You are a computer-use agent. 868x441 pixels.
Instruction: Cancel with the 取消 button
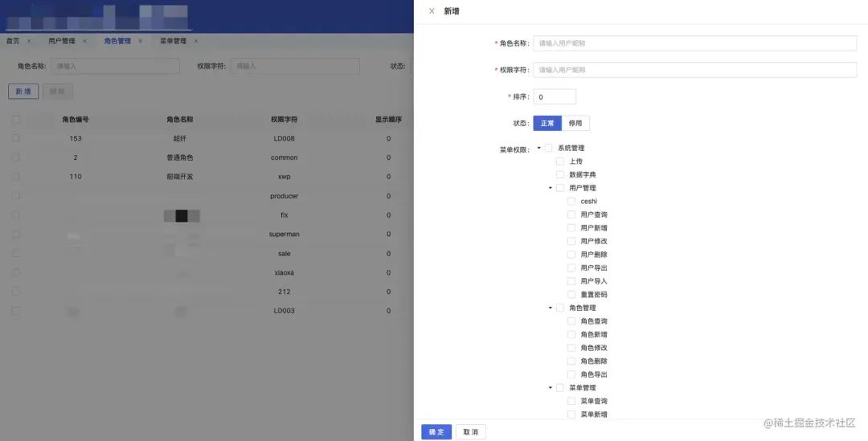point(470,432)
